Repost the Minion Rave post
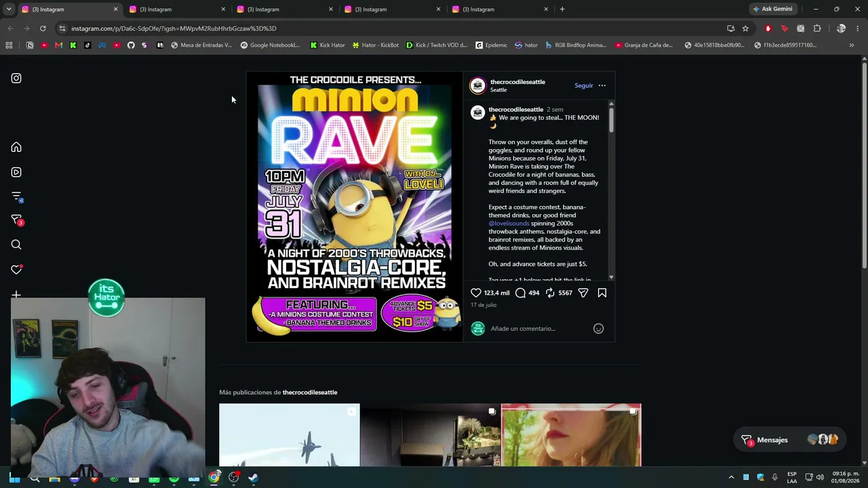 pos(550,293)
